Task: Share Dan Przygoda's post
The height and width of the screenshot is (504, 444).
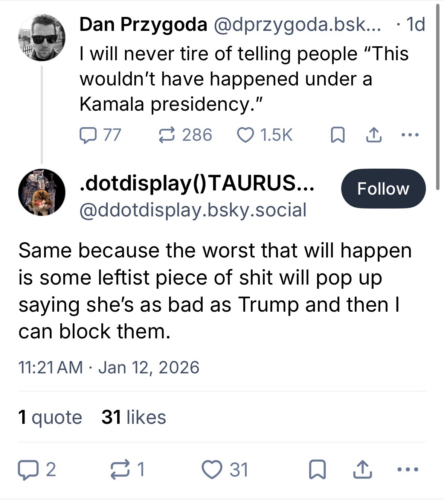Action: (374, 135)
